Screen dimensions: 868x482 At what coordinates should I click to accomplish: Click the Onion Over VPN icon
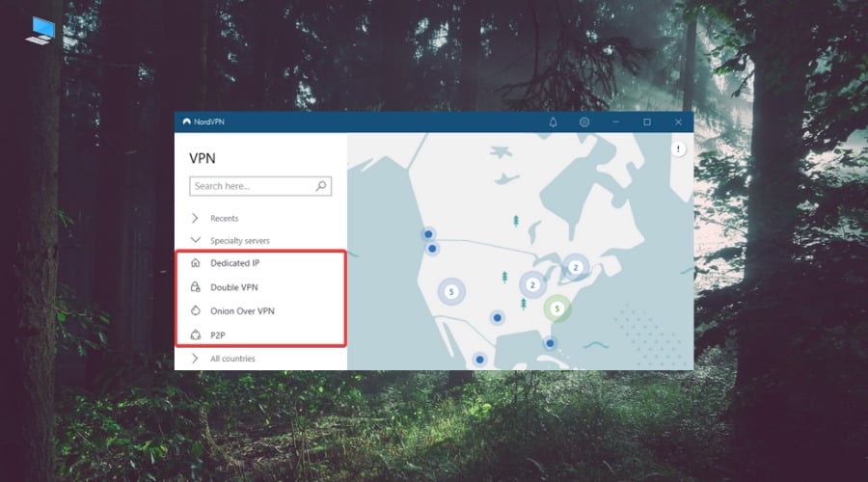point(196,310)
